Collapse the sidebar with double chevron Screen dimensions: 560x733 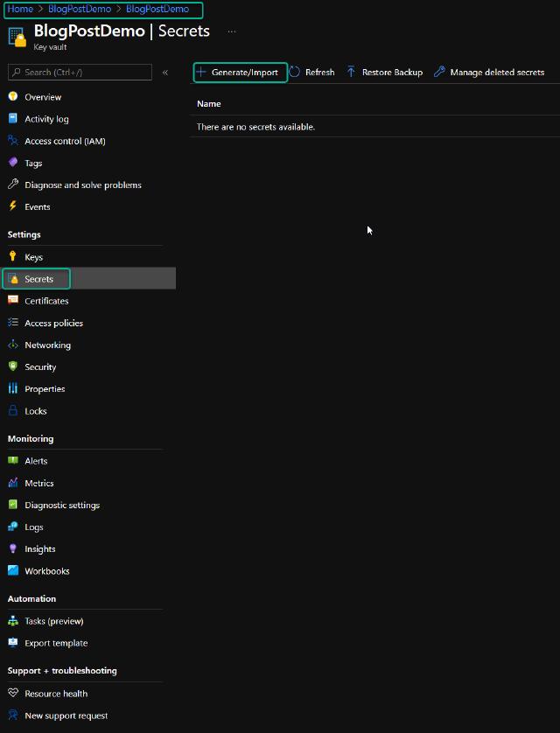coord(165,73)
